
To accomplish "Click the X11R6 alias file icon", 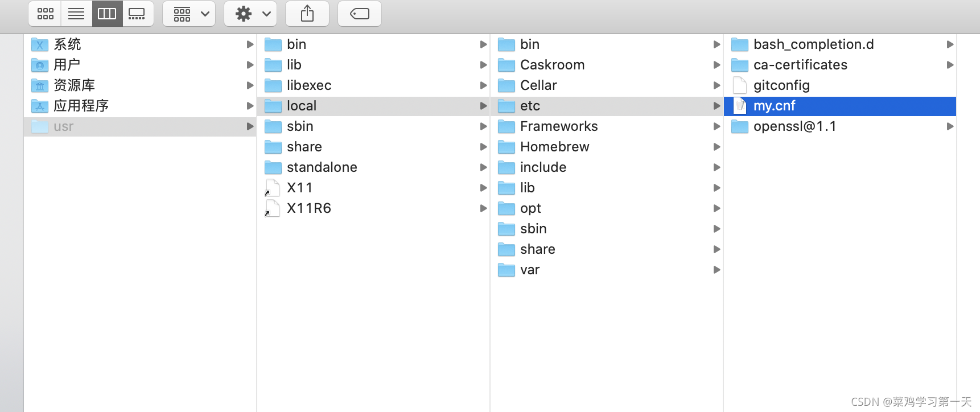I will click(x=273, y=208).
